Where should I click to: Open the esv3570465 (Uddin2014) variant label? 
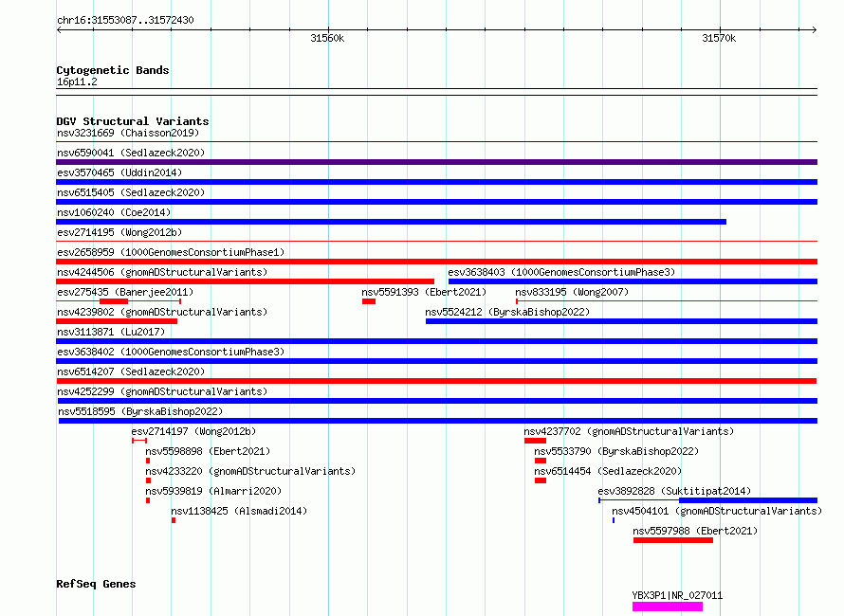(119, 172)
